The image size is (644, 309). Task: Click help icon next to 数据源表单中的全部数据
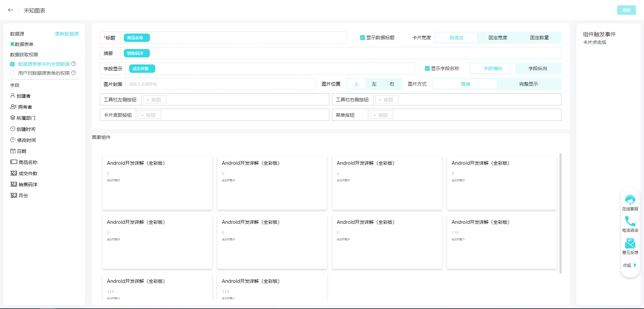tap(74, 64)
